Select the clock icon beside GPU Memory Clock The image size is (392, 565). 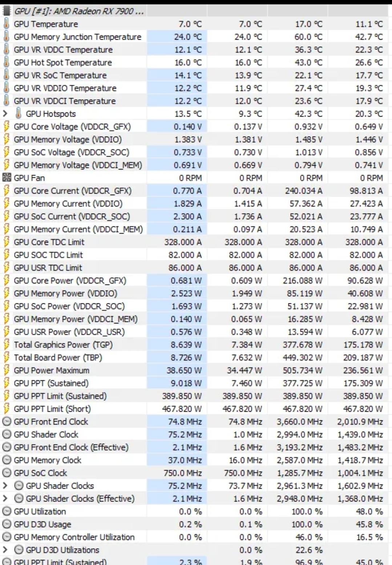tap(7, 460)
